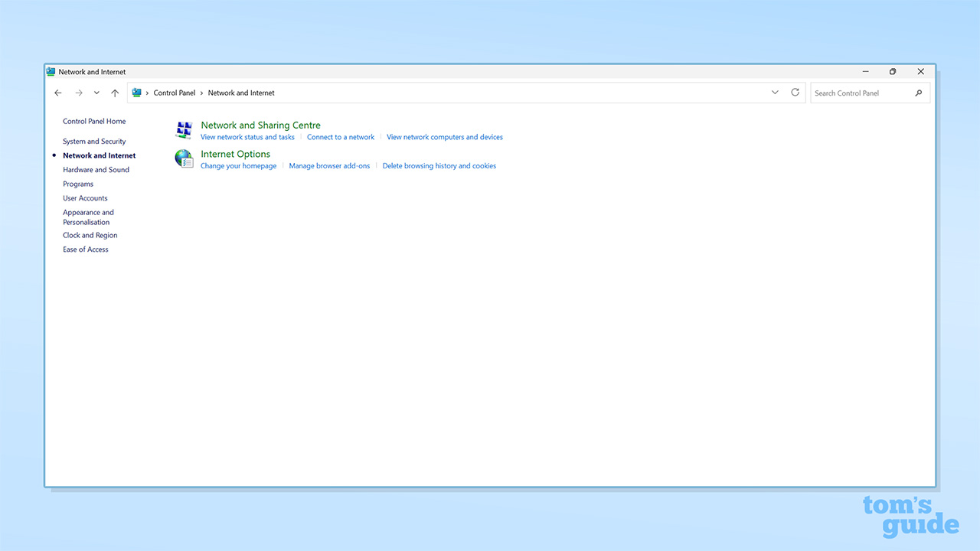Click the Network and Sharing Centre icon
The image size is (980, 551).
click(x=184, y=130)
